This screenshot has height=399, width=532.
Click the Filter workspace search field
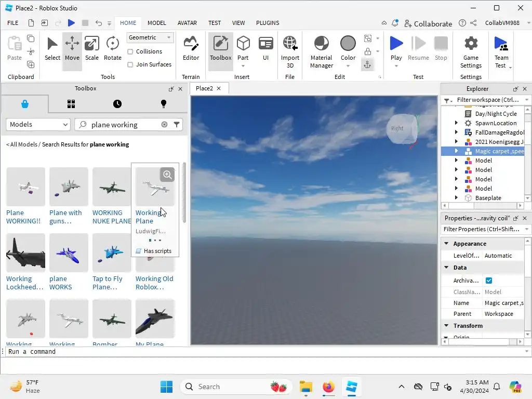click(x=488, y=100)
